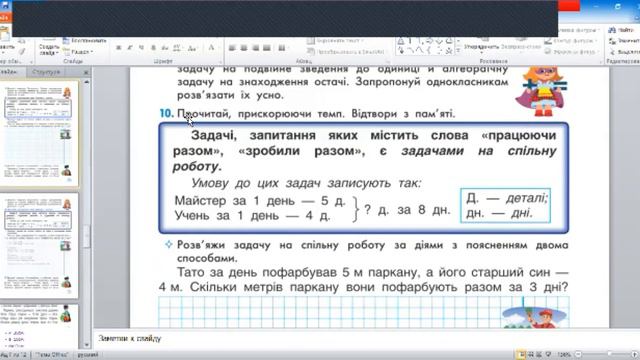Click the girl illustration on the slide
640x360 pixels.
pos(541,91)
